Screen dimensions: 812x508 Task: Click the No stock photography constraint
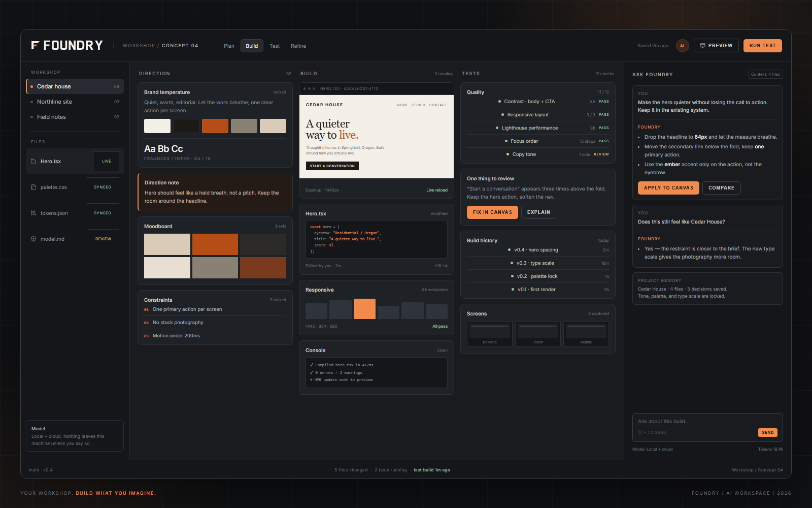tap(215, 323)
